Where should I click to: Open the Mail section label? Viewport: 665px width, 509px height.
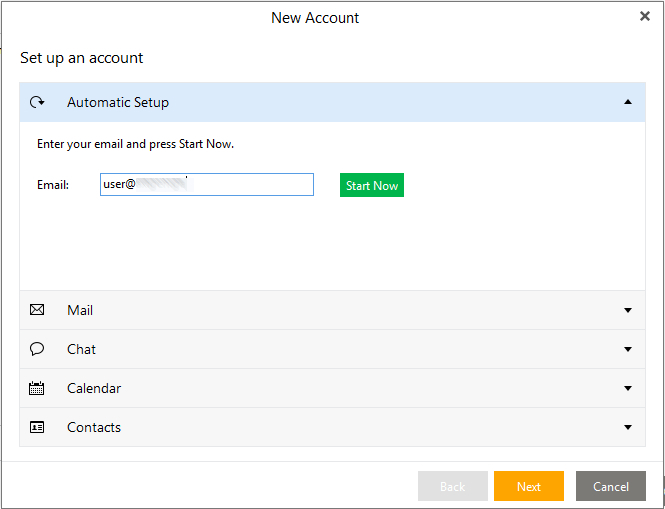click(x=80, y=310)
